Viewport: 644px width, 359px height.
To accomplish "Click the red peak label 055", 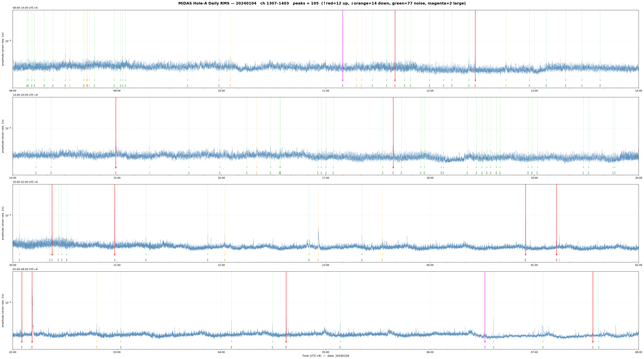I will [x=393, y=173].
